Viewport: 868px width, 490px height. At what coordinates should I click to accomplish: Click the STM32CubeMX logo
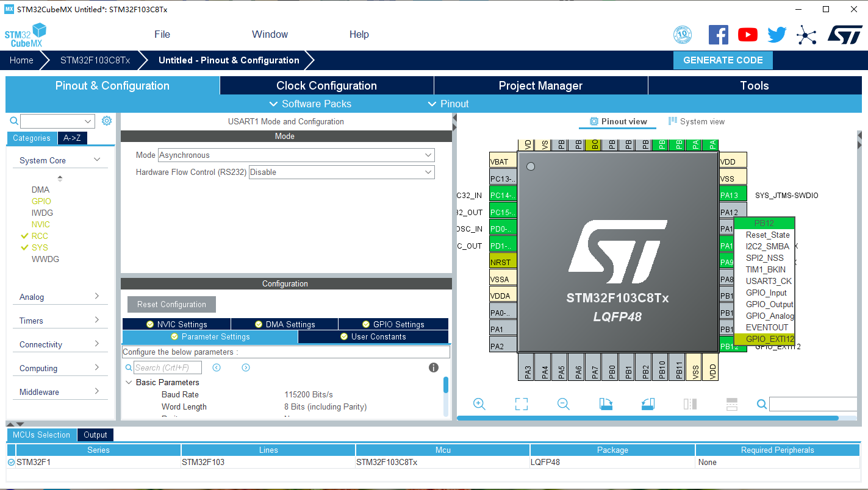[26, 35]
